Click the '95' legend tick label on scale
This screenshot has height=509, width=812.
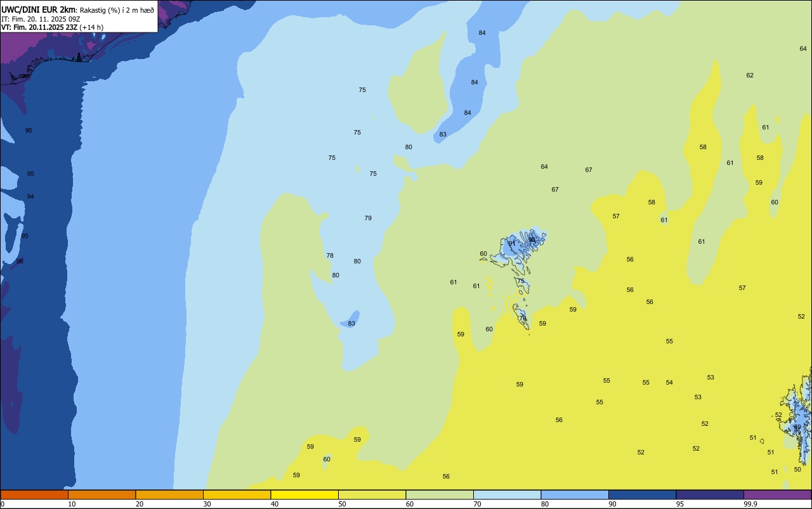point(681,504)
